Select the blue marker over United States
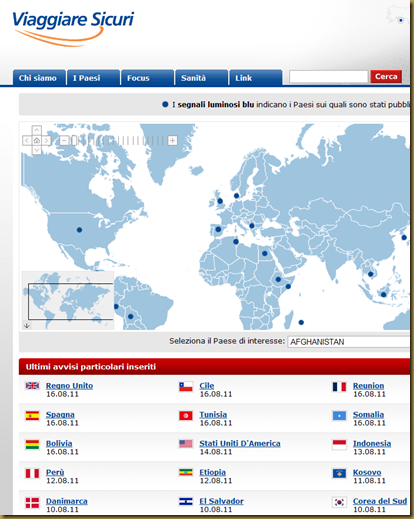This screenshot has height=519, width=414. click(x=79, y=230)
